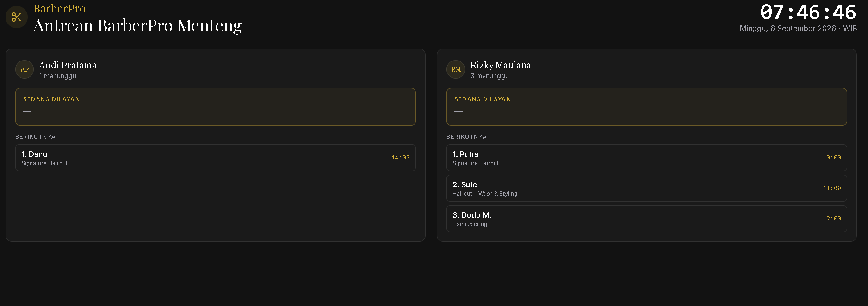This screenshot has height=306, width=868.
Task: Open the BarberPro brand link
Action: pos(59,8)
